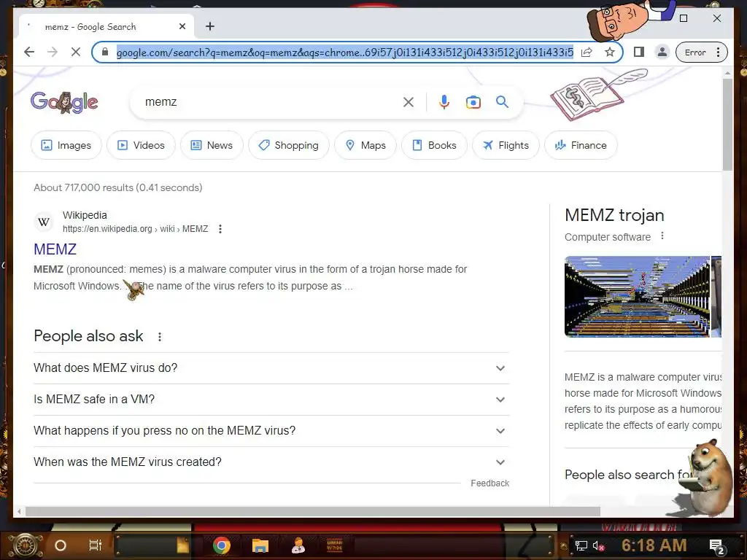The height and width of the screenshot is (560, 747).
Task: Switch to Shopping results
Action: click(x=289, y=145)
